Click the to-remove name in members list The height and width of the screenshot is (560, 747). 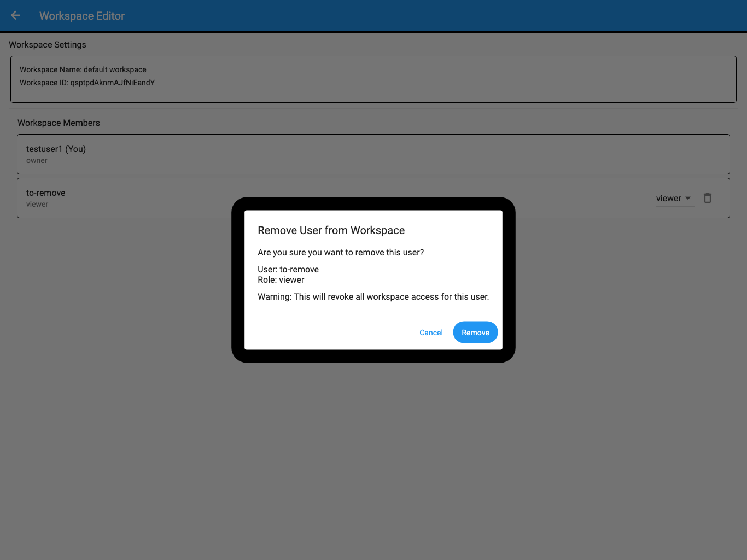[46, 193]
